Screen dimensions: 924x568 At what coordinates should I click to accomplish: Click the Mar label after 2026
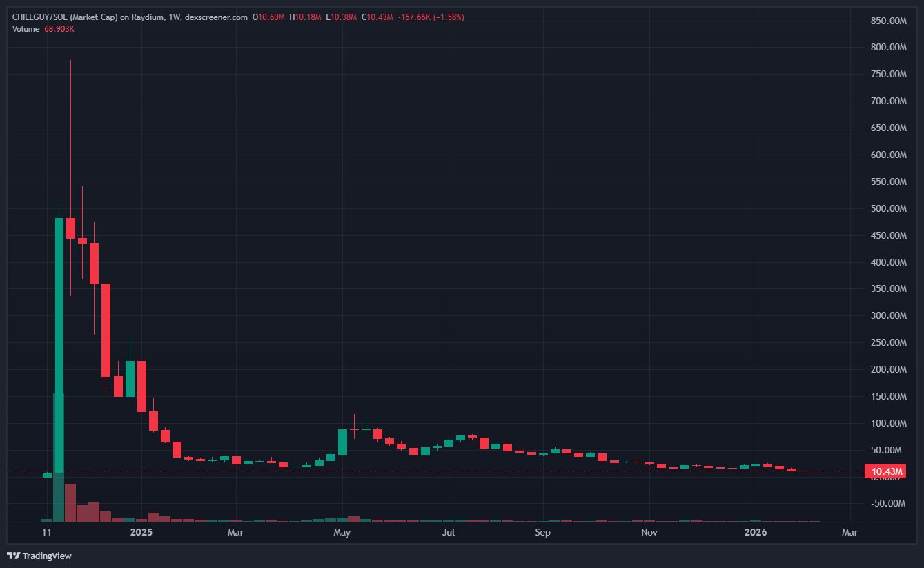coord(850,533)
